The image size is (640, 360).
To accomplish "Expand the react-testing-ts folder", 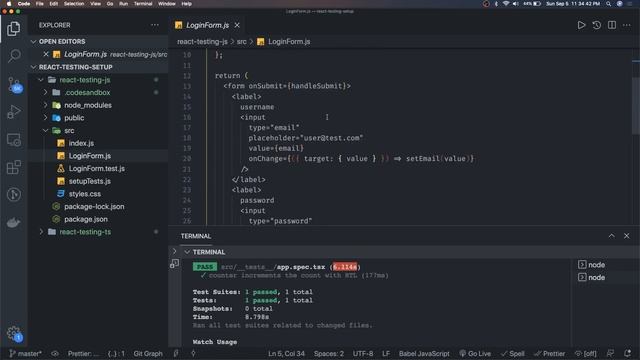I will click(x=41, y=231).
